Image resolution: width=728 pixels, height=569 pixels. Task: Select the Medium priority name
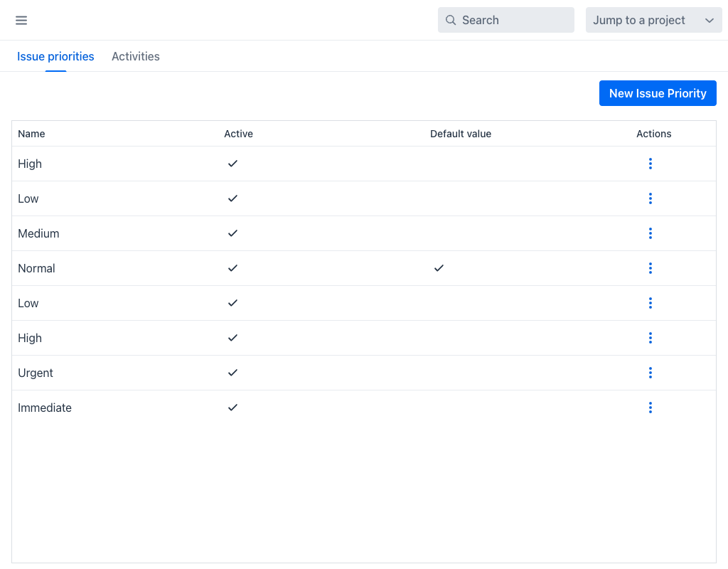click(38, 233)
